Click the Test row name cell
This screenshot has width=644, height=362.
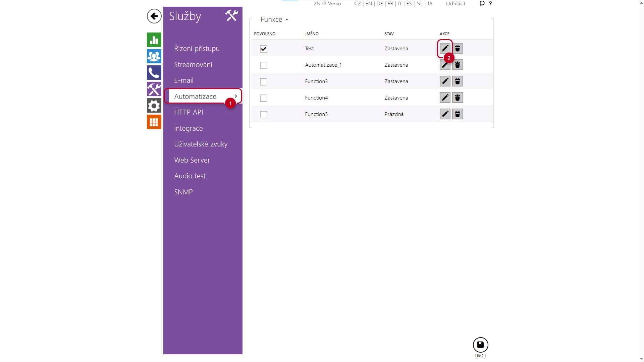point(309,49)
